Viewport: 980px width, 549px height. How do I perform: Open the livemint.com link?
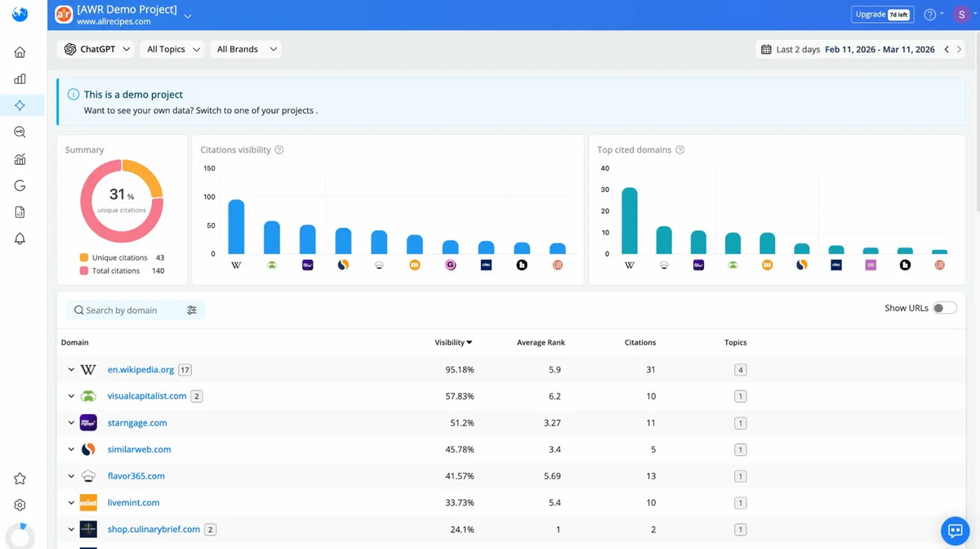point(133,502)
